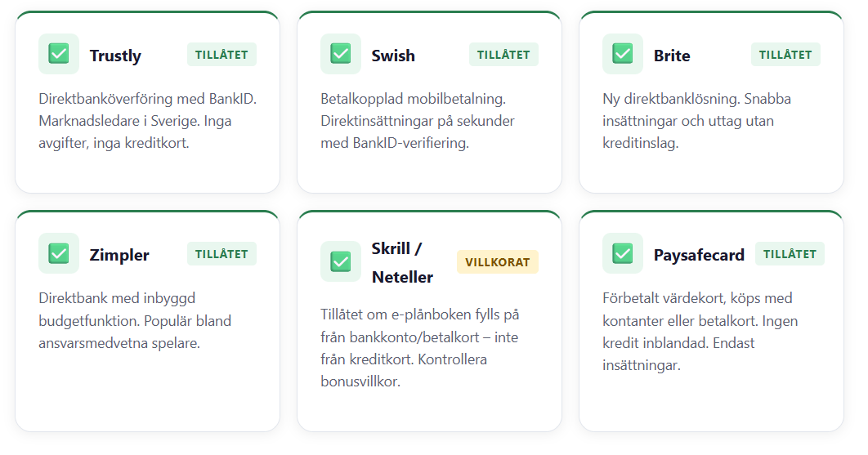
Task: Select the TILLÅTET badge on the Swish card
Action: click(503, 54)
